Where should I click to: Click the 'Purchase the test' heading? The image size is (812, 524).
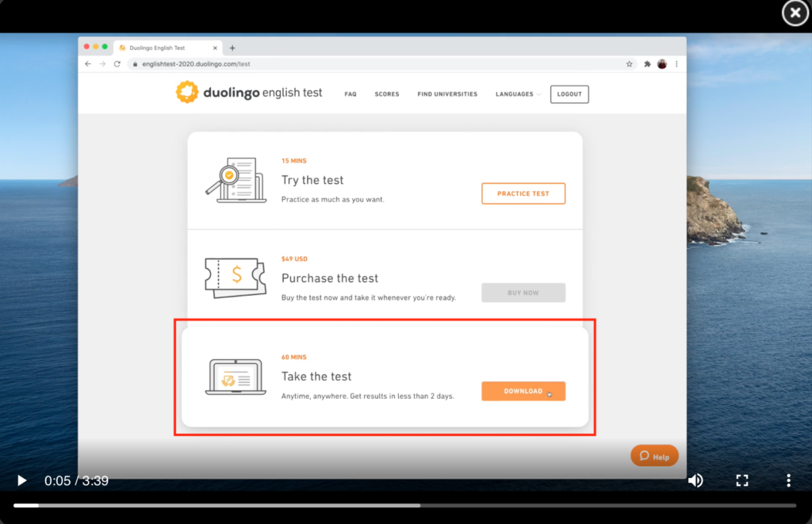point(330,278)
